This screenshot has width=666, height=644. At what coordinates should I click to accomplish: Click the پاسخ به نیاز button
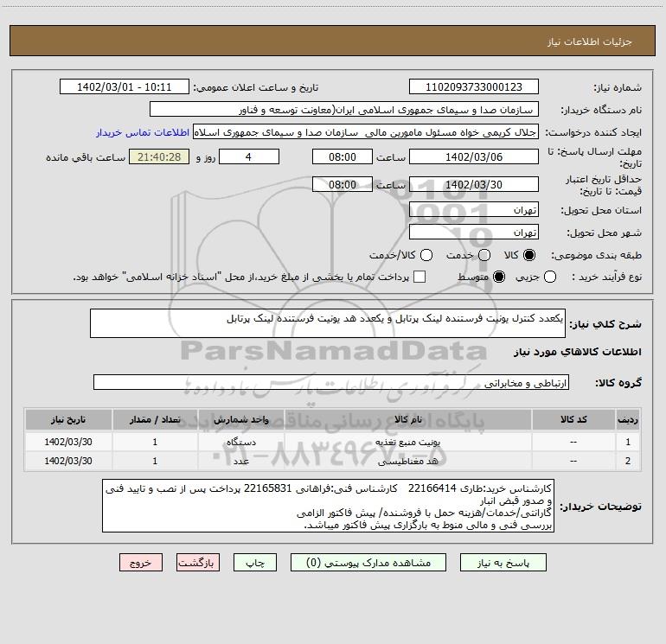(x=503, y=563)
